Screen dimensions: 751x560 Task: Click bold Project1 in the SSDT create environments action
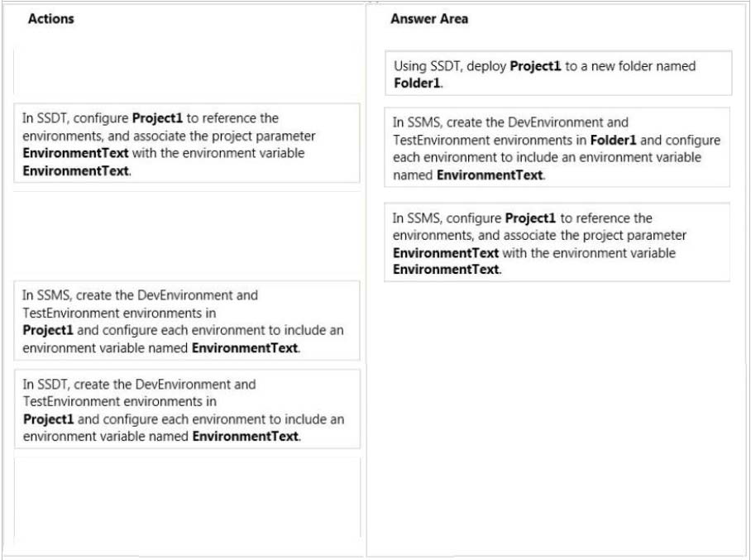coord(48,419)
